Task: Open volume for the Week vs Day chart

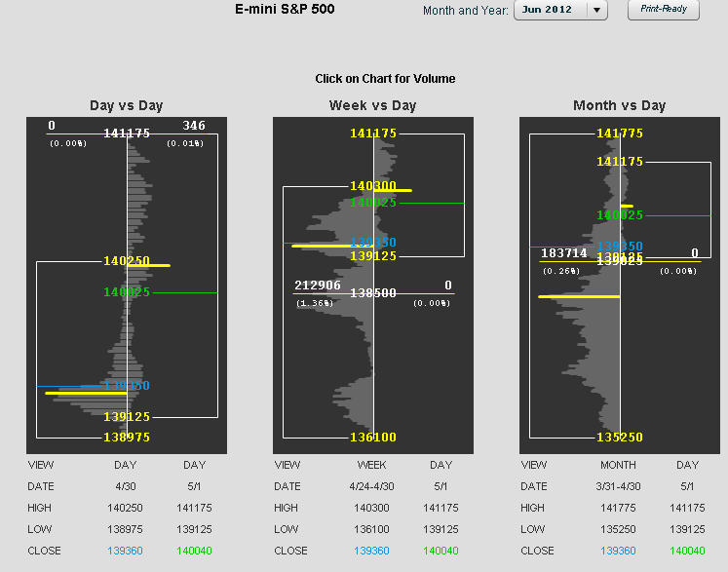Action: pyautogui.click(x=373, y=286)
